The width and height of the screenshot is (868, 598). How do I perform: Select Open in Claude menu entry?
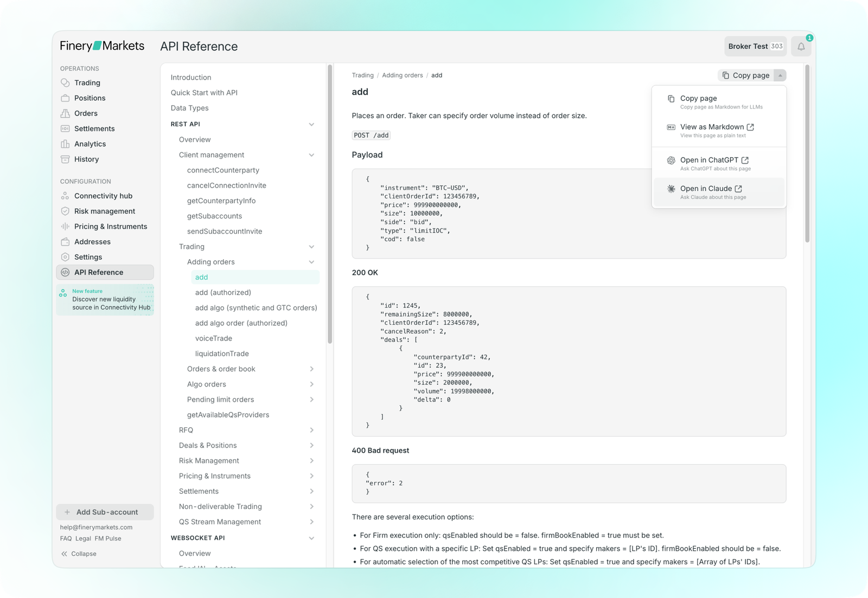coord(719,192)
